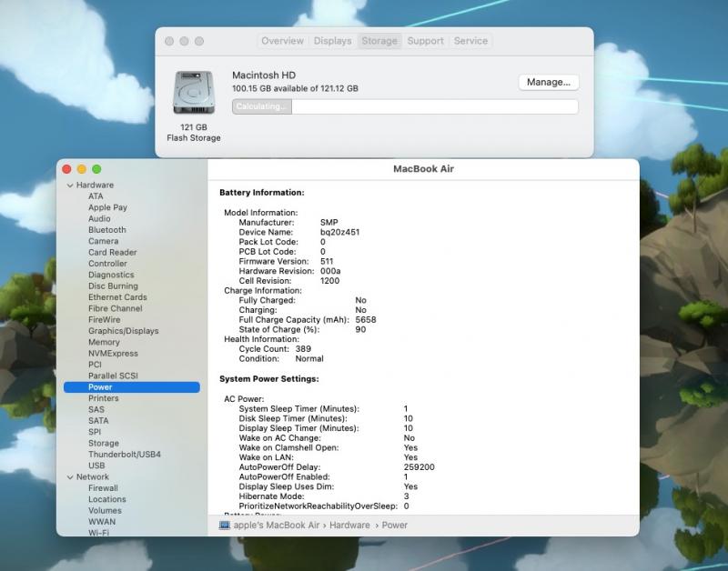Screen dimensions: 728x571
Task: Collapse the Hardware section in sidebar
Action: pos(70,185)
